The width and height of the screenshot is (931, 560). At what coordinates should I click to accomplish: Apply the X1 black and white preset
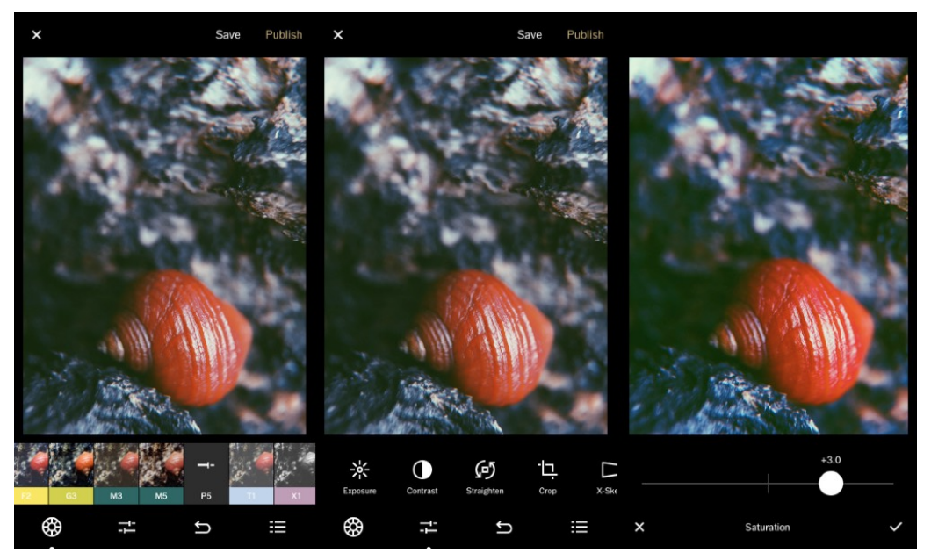295,474
